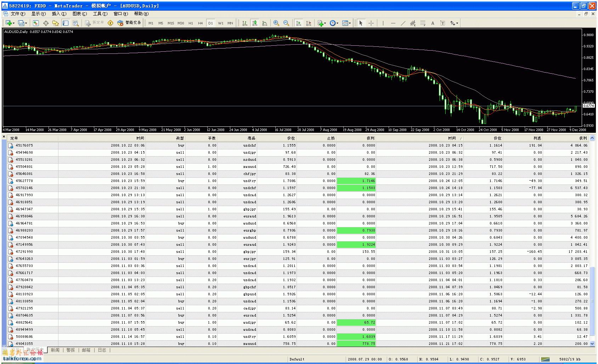Open the Default profile selector in the status bar
This screenshot has width=598, height=364.
pos(297,359)
